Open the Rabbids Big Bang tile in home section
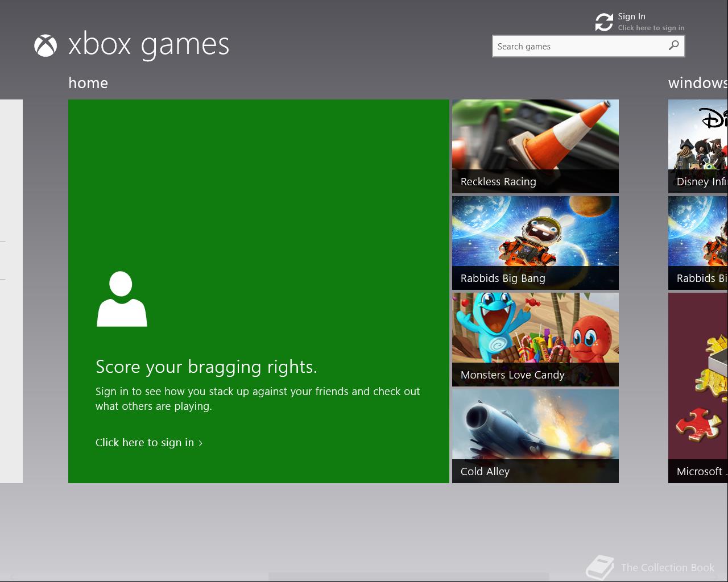The height and width of the screenshot is (582, 728). click(x=535, y=243)
